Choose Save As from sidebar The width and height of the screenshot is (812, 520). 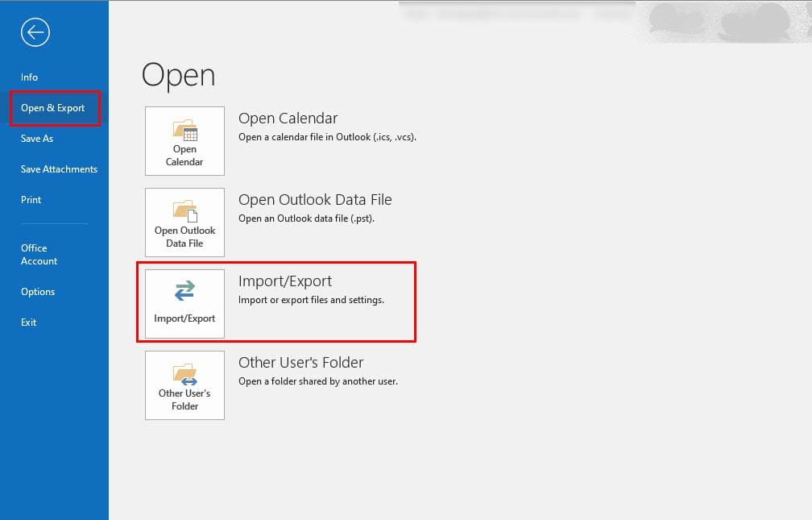point(37,139)
